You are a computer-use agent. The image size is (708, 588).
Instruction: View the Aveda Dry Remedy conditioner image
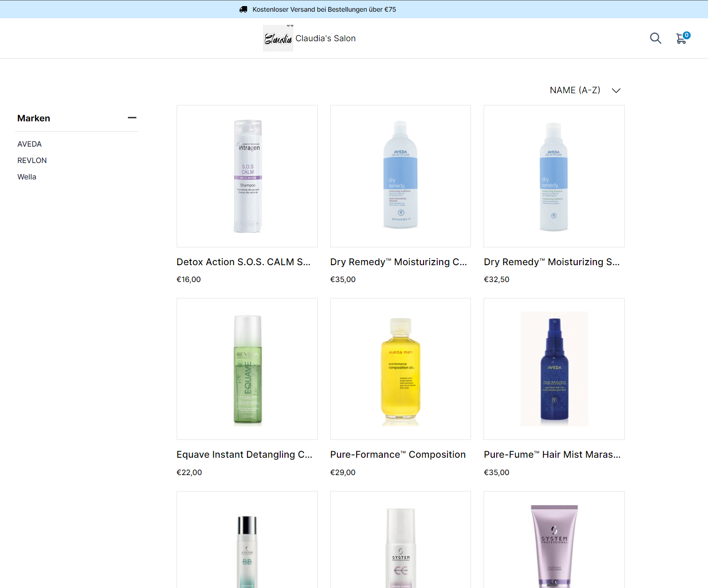pyautogui.click(x=401, y=176)
